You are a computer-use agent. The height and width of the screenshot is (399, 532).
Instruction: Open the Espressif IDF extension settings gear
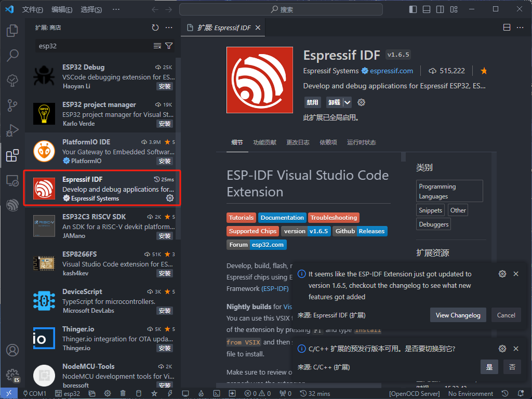(x=362, y=102)
